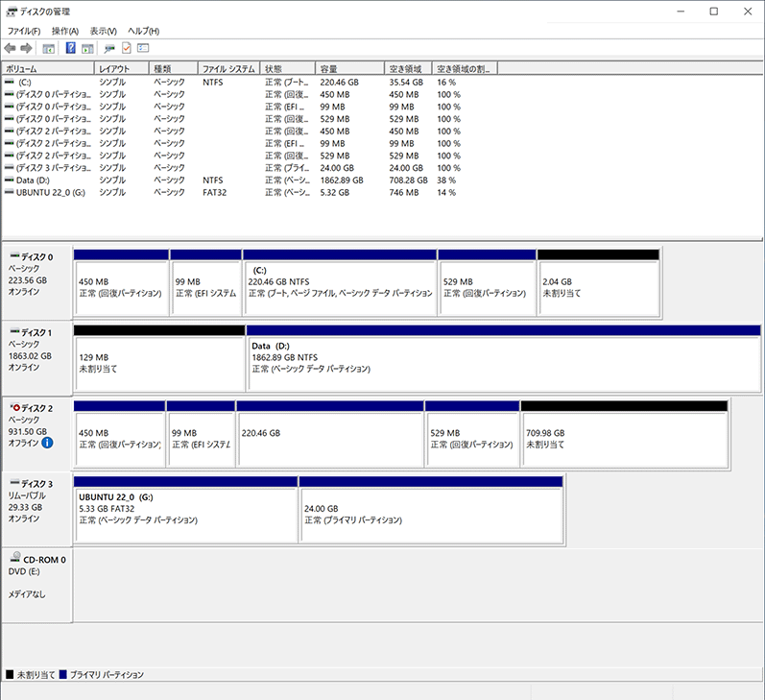The image size is (765, 700).
Task: Select the UBUNTU 22_0 (G:) volume row
Action: pos(50,192)
